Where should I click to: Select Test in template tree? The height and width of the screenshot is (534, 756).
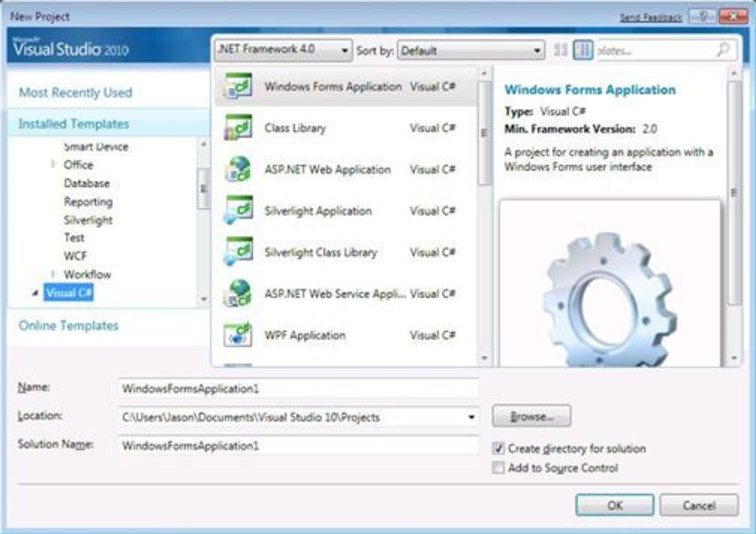pyautogui.click(x=74, y=238)
